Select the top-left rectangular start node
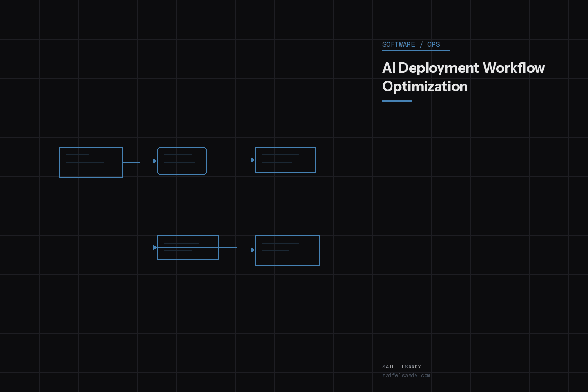The width and height of the screenshot is (588, 392). tap(91, 162)
